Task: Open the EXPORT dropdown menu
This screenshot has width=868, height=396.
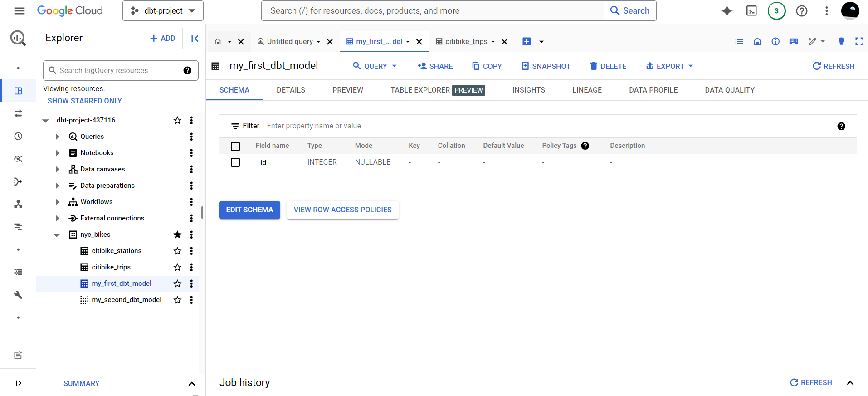Action: click(x=670, y=66)
